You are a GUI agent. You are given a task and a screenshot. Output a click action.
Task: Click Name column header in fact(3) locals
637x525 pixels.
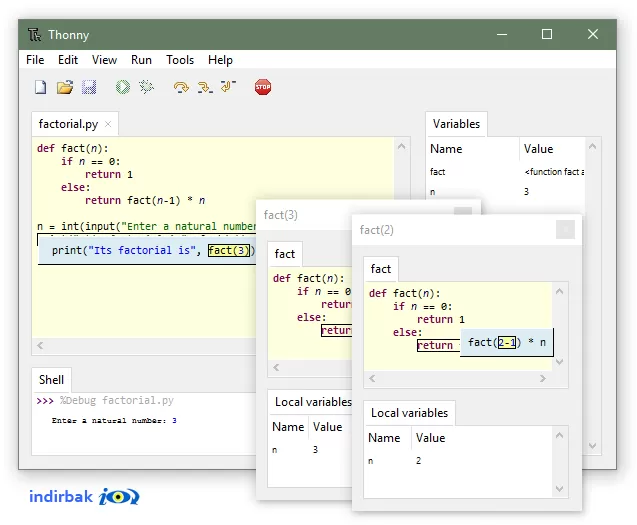tap(288, 427)
